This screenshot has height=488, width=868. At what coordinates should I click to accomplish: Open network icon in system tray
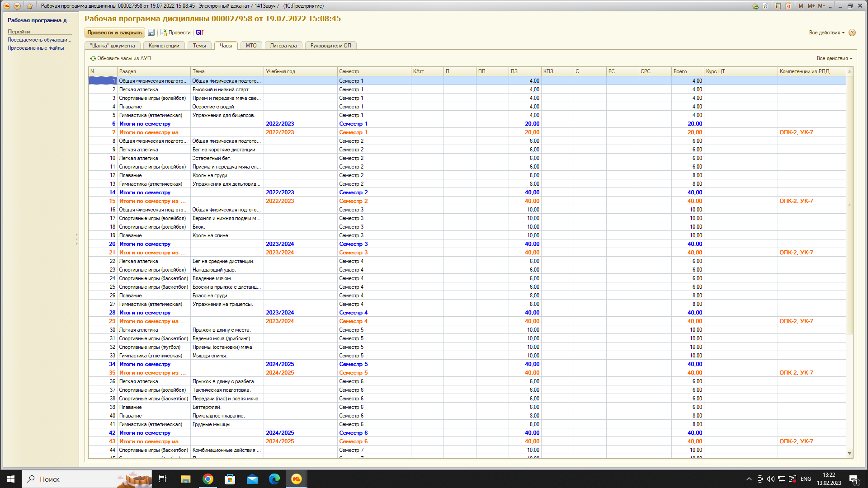tap(782, 479)
